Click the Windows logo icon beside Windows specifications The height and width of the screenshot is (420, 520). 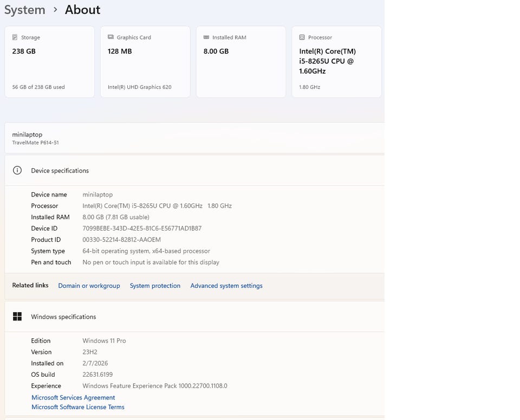point(17,317)
